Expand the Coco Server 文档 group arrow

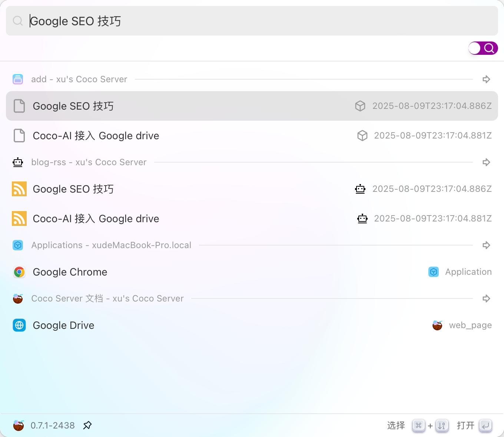pyautogui.click(x=486, y=298)
